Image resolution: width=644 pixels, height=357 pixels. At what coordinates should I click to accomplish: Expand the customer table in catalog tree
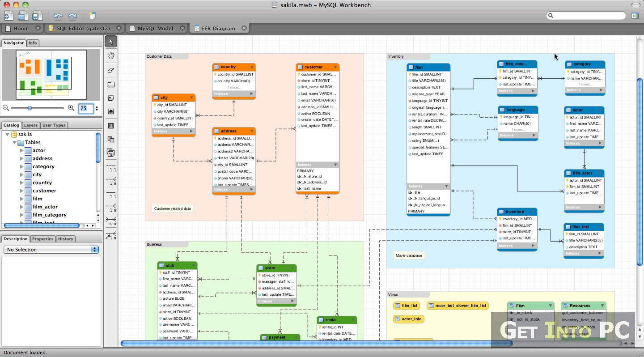pyautogui.click(x=21, y=191)
